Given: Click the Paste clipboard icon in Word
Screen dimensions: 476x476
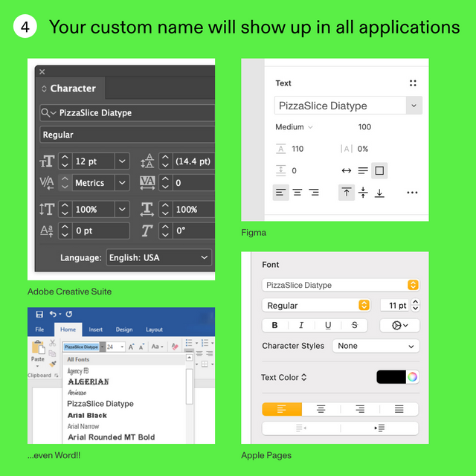Looking at the screenshot, I should point(38,347).
